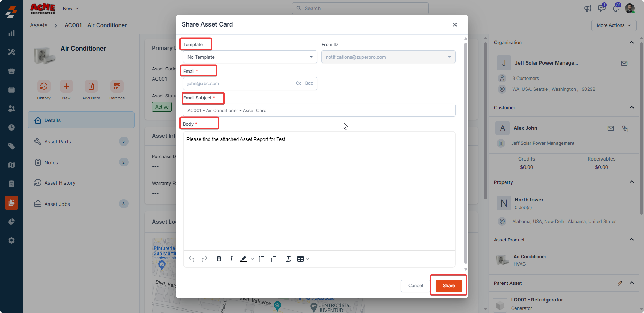Viewport: 644px width, 313px height.
Task: Open the Notes menu item
Action: (x=81, y=162)
